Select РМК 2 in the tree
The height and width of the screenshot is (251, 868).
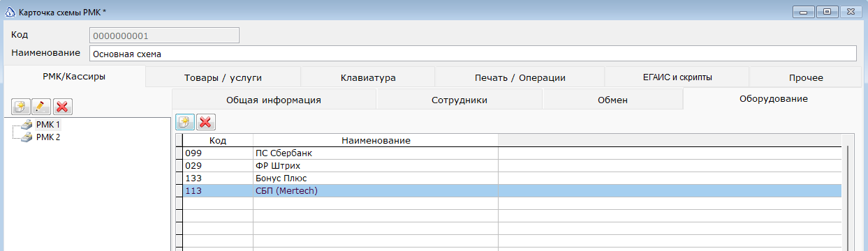[x=48, y=137]
